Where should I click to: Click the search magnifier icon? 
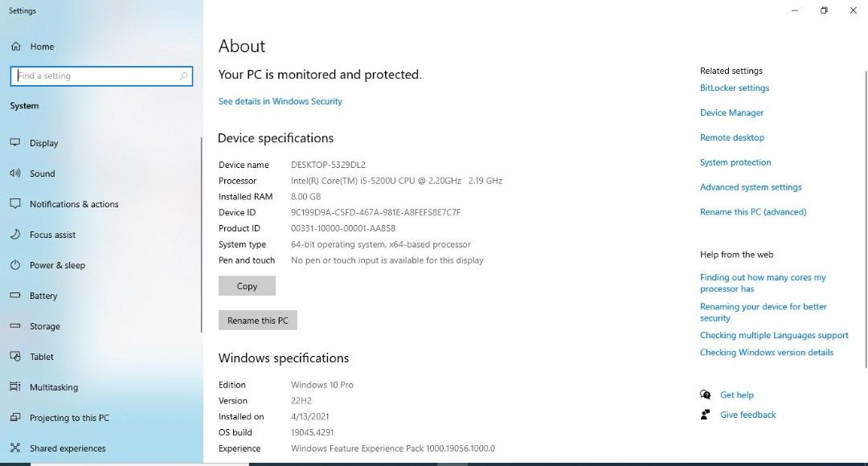[x=183, y=76]
